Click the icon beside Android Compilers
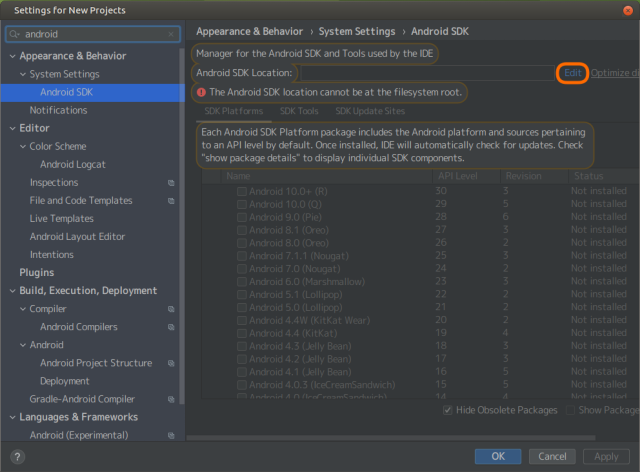Image resolution: width=640 pixels, height=472 pixels. [171, 327]
